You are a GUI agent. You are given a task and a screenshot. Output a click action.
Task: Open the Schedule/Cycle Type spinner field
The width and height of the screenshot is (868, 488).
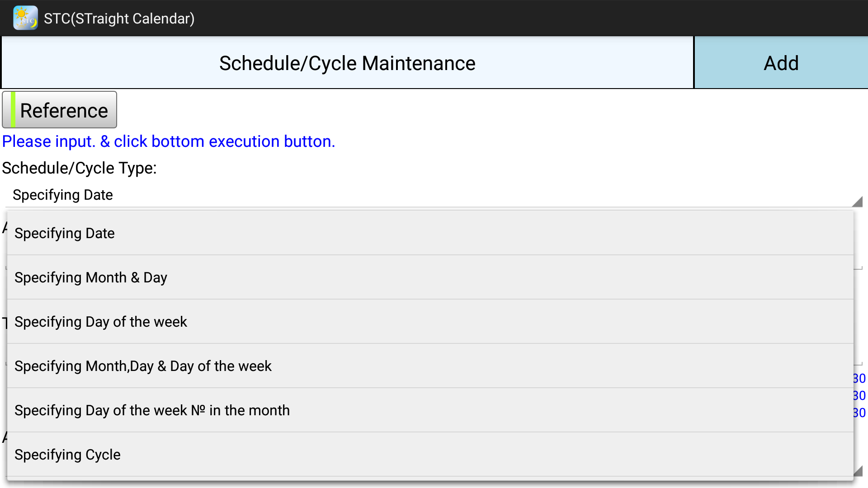[429, 195]
